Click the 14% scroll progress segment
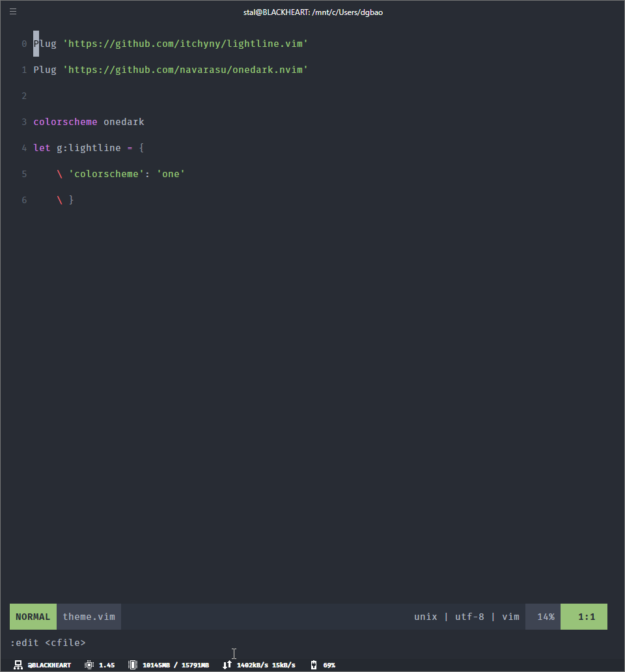This screenshot has width=625, height=672. click(542, 616)
